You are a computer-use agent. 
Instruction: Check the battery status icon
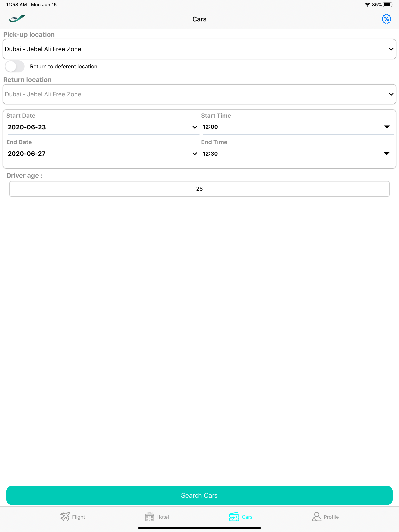click(388, 4)
